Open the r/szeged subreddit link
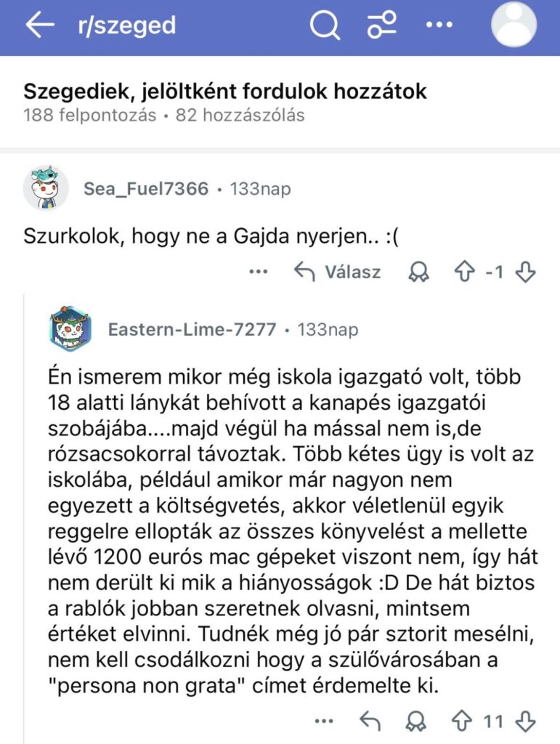Screen dimensions: 560x744 pos(126,26)
